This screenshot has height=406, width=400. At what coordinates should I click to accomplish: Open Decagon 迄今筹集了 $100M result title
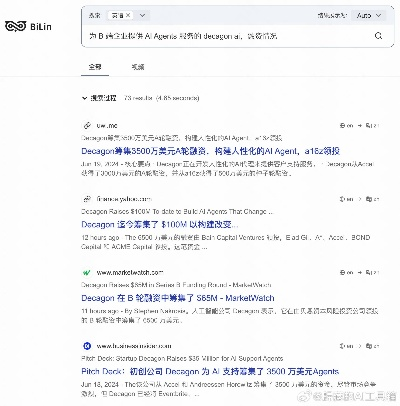coord(160,225)
